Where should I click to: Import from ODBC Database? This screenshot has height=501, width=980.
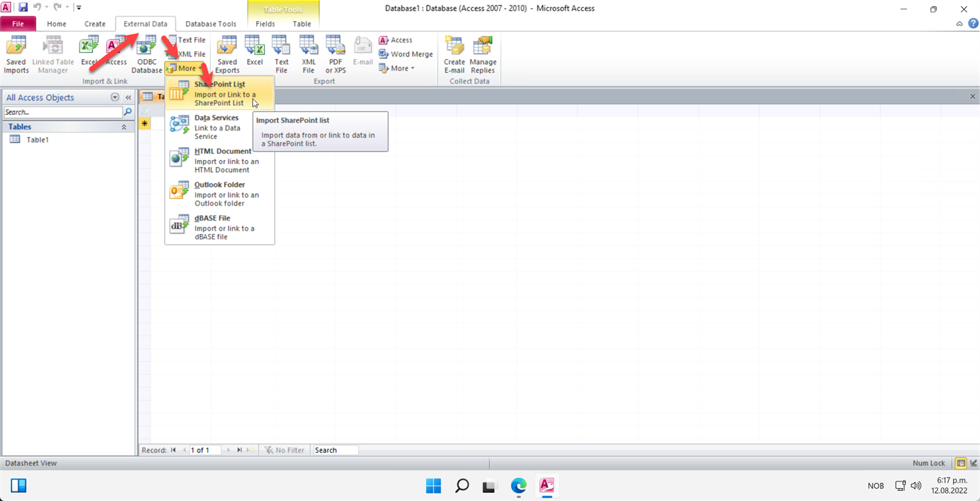point(146,54)
